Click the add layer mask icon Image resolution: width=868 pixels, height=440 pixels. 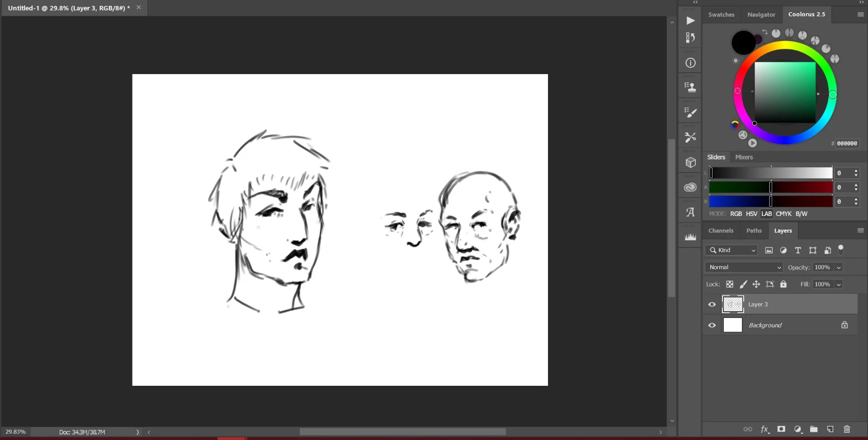[781, 429]
